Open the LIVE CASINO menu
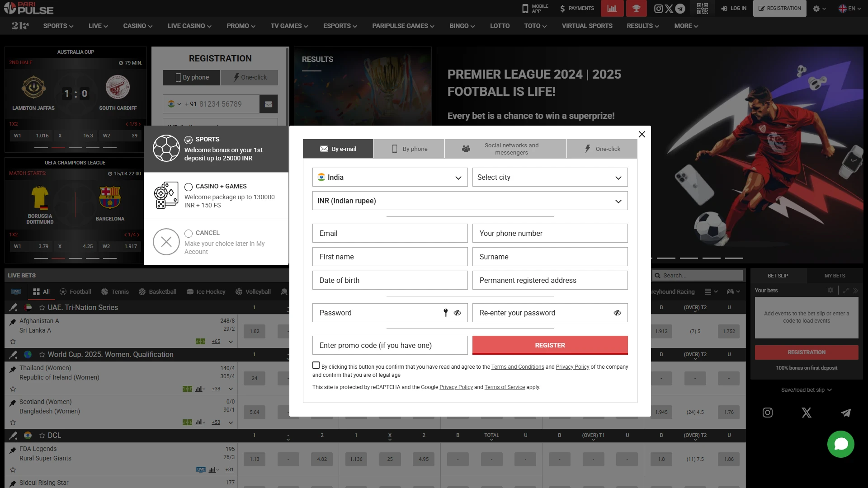This screenshot has width=868, height=488. pyautogui.click(x=189, y=26)
